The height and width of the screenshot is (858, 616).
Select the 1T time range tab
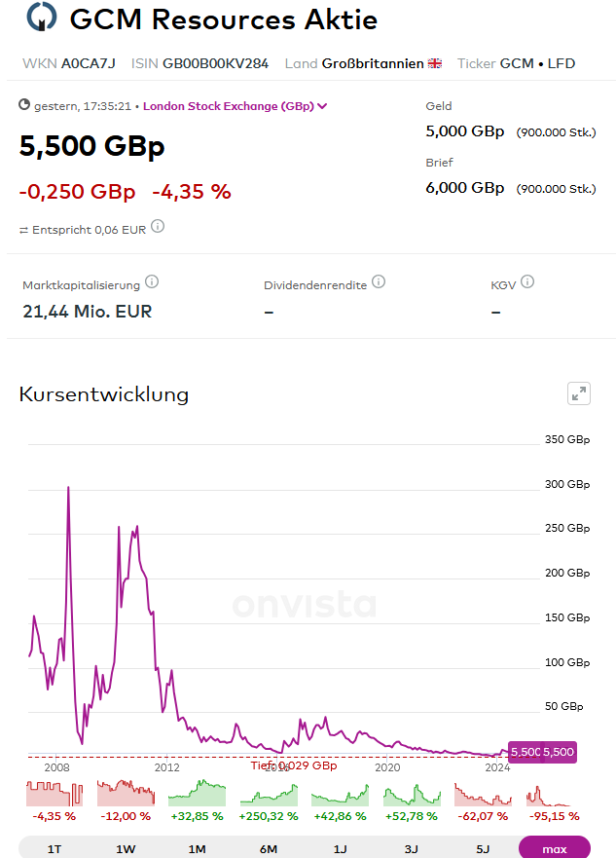pyautogui.click(x=54, y=848)
